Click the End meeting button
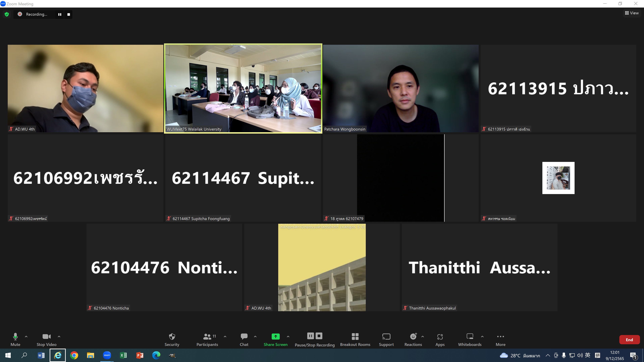Screen dimensions: 644x362 click(x=630, y=340)
